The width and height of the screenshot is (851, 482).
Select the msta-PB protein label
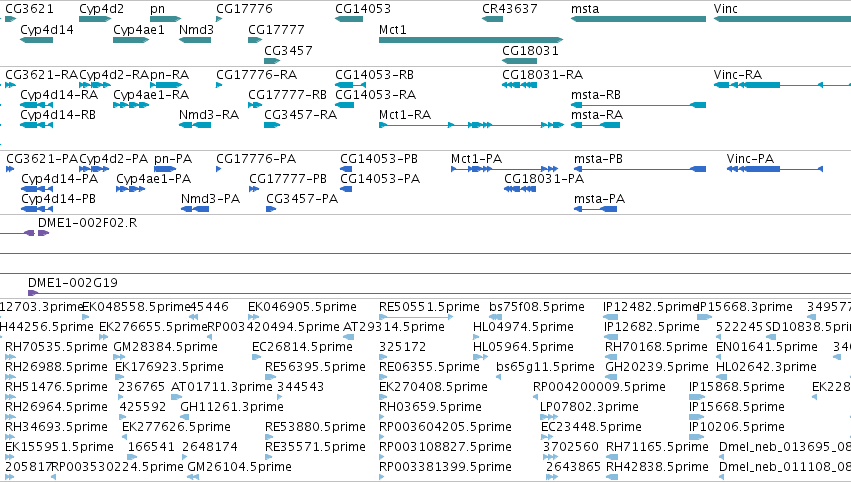coord(599,159)
